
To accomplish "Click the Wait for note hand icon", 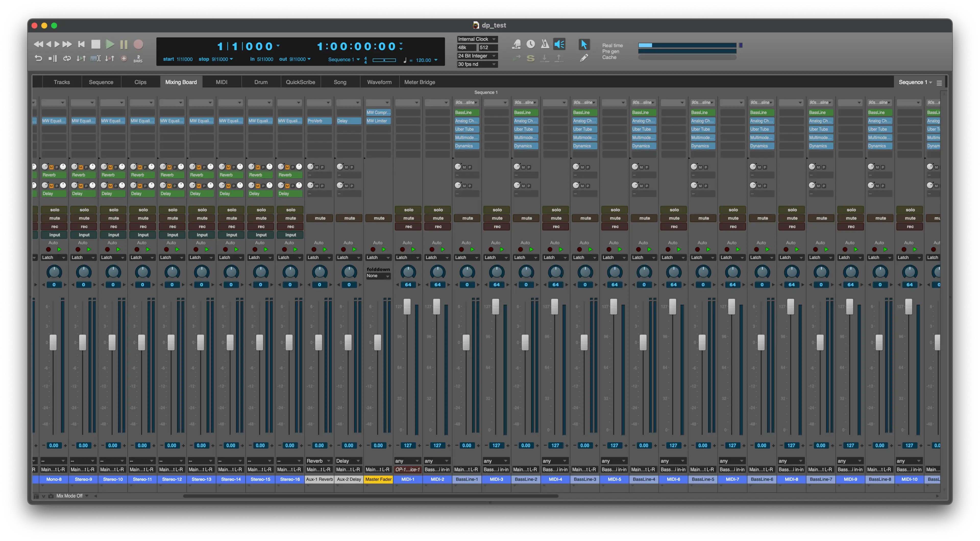I will (x=516, y=44).
